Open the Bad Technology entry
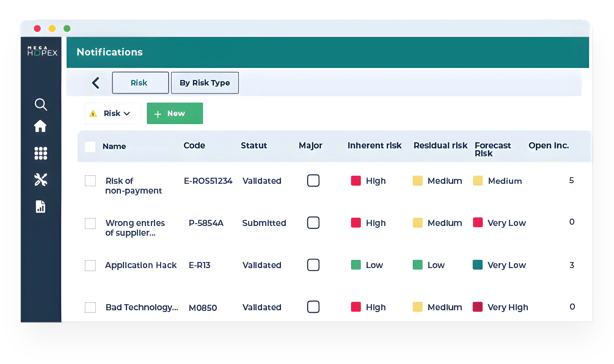 pyautogui.click(x=142, y=307)
